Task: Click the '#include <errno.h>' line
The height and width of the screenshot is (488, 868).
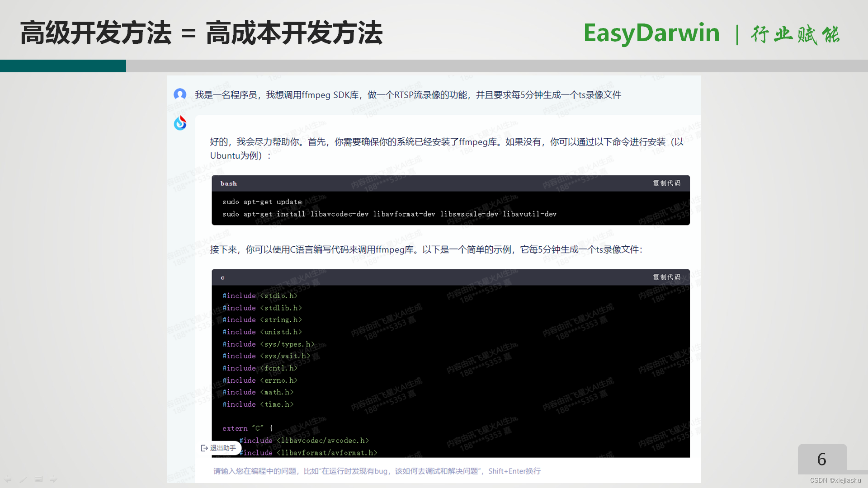Action: [x=260, y=380]
